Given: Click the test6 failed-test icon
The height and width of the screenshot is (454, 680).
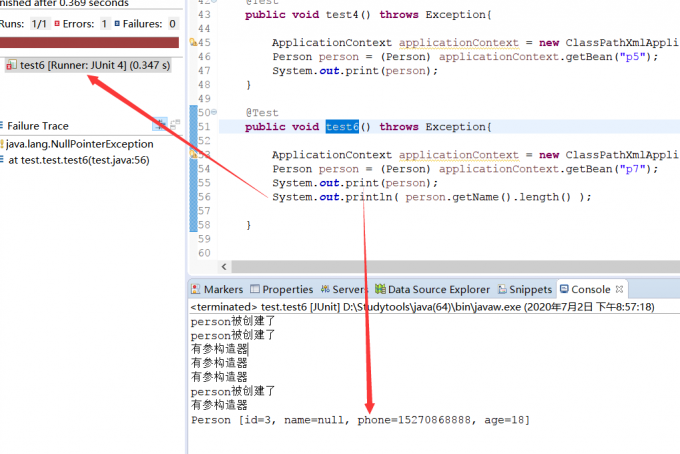Looking at the screenshot, I should coord(12,65).
